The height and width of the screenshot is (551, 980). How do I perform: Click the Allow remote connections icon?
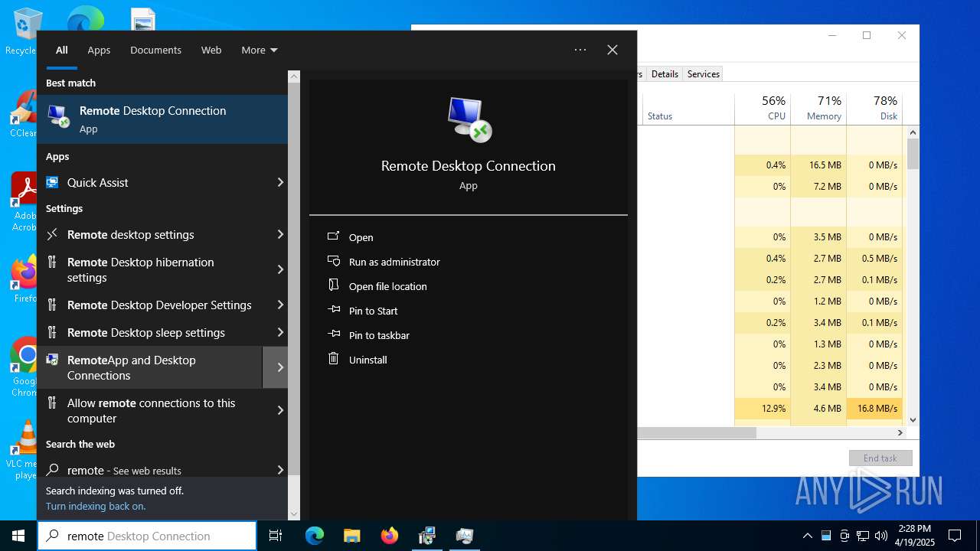click(52, 403)
